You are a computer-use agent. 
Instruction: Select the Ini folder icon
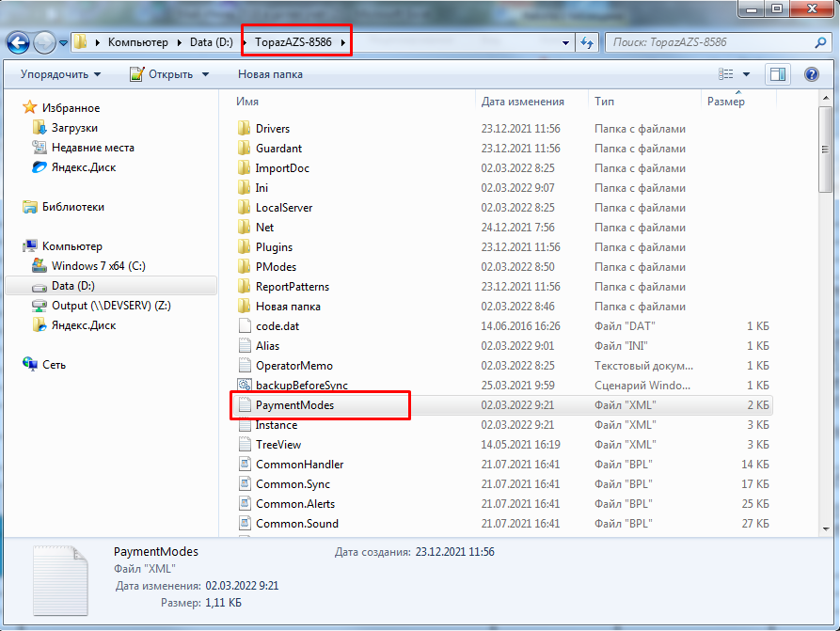(245, 187)
